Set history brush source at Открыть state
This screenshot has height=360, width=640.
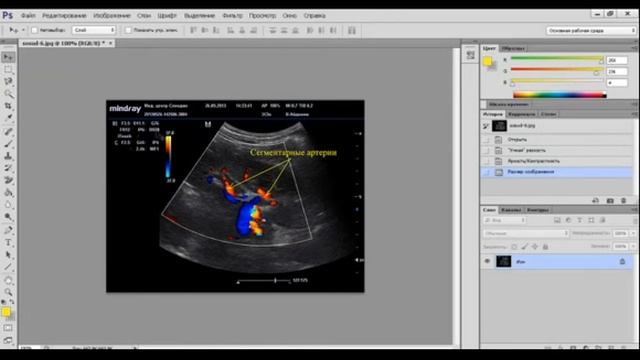tap(486, 140)
